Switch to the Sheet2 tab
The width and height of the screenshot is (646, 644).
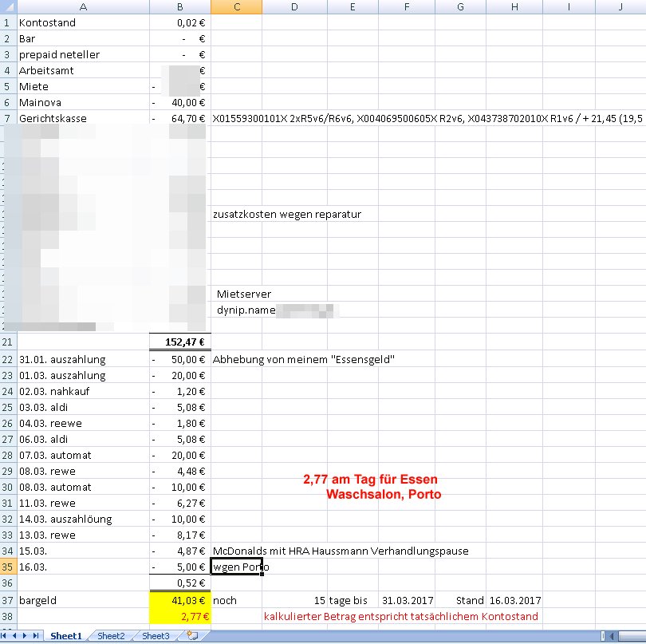111,636
